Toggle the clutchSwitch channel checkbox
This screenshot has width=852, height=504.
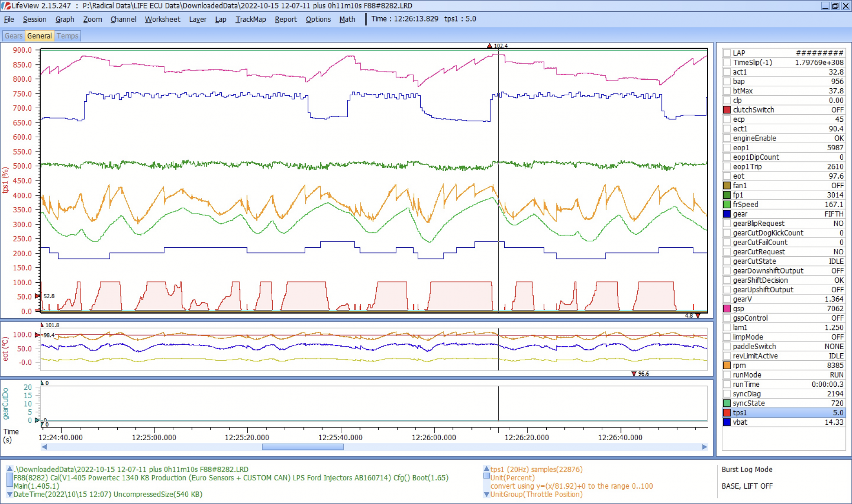coord(726,110)
